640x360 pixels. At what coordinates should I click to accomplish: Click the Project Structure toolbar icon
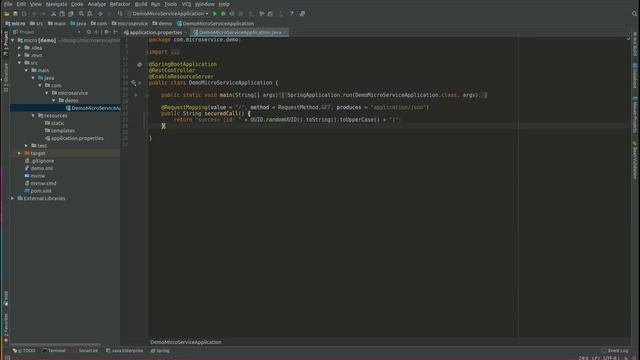270,14
